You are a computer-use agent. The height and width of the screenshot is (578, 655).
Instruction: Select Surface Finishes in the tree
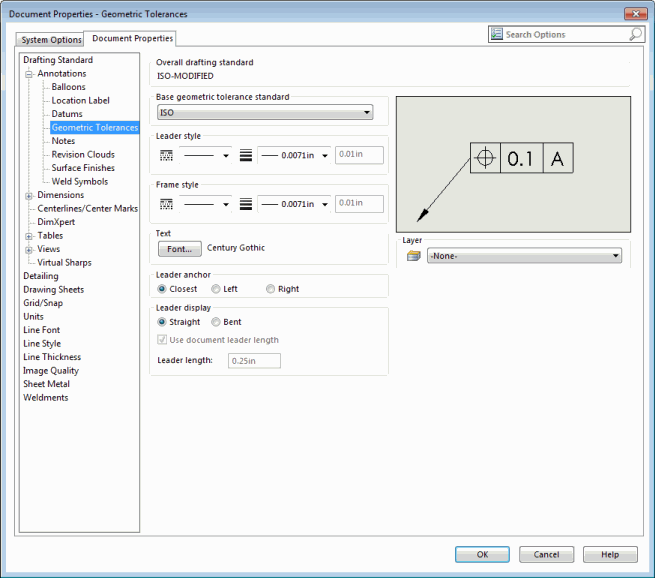(x=83, y=167)
